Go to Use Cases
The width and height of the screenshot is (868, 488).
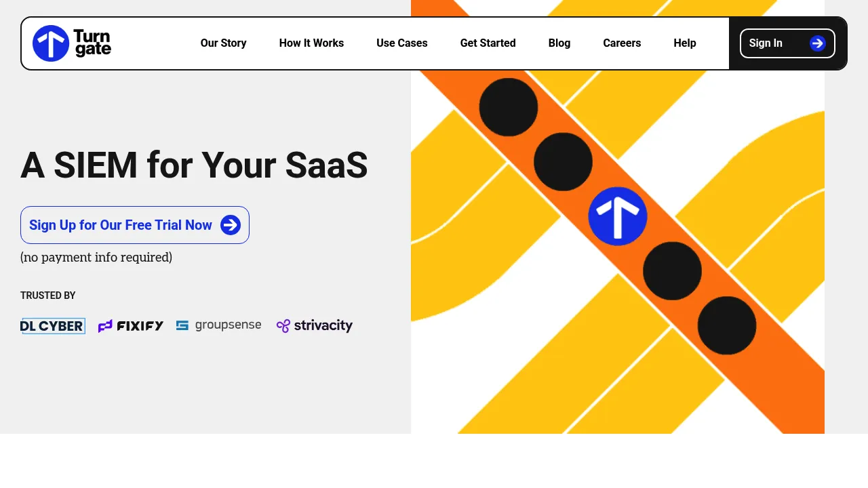coord(402,43)
